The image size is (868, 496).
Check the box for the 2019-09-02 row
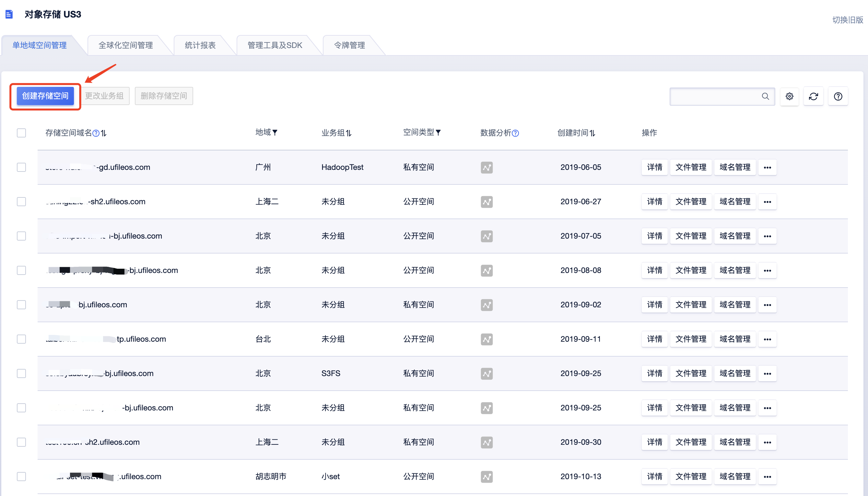(x=21, y=304)
